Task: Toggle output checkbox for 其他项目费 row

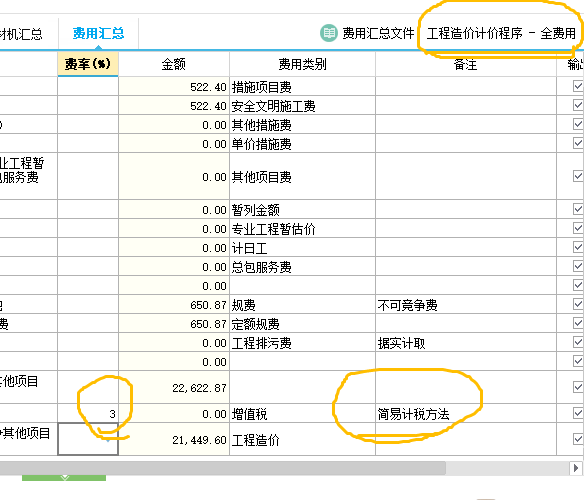Action: (x=578, y=176)
